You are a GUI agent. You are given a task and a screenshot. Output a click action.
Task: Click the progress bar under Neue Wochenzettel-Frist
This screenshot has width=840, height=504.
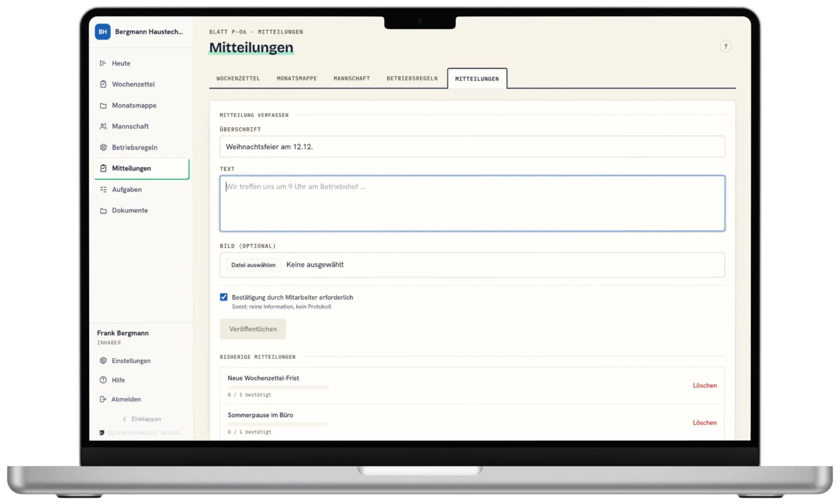pos(278,387)
